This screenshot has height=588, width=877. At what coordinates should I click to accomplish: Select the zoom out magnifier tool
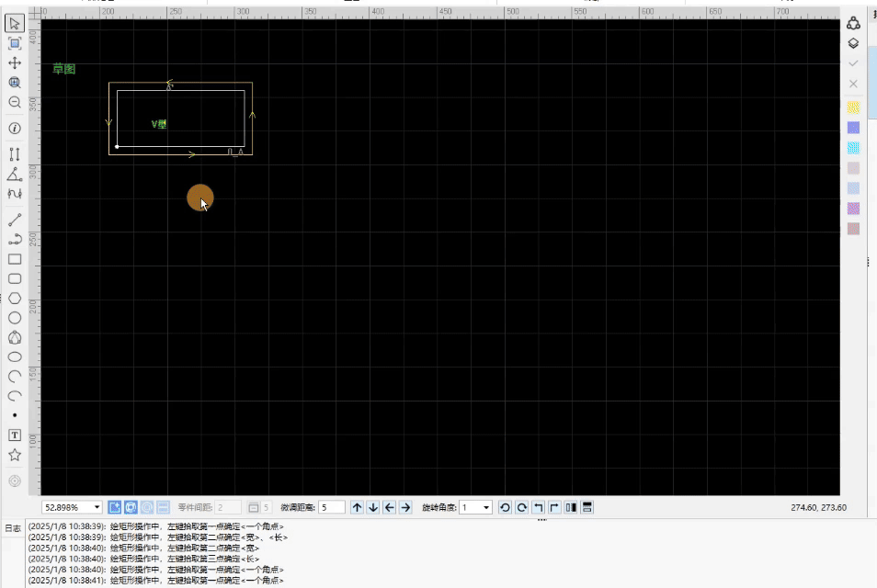coord(15,102)
